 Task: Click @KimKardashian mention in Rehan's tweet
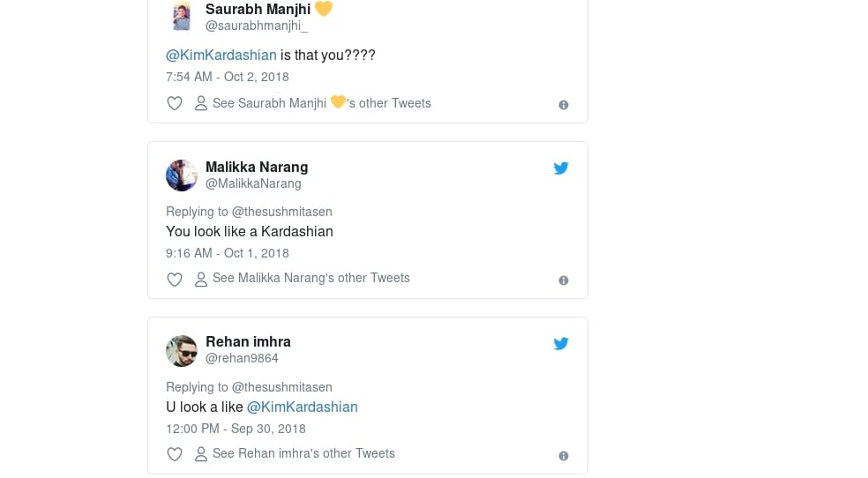click(x=303, y=407)
